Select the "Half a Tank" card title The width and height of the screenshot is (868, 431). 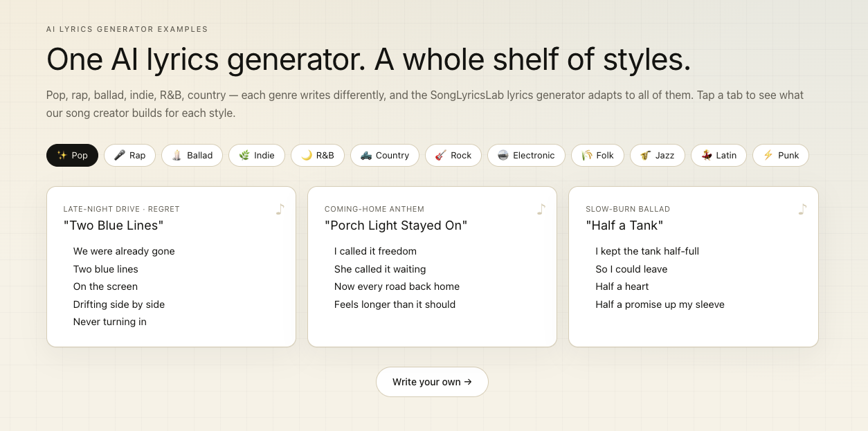pyautogui.click(x=624, y=226)
